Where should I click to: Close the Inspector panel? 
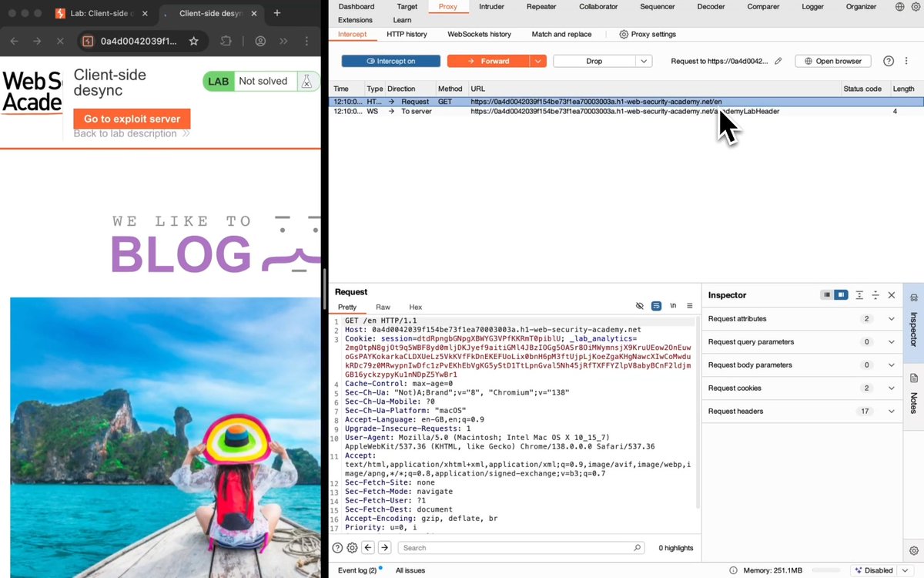(892, 295)
